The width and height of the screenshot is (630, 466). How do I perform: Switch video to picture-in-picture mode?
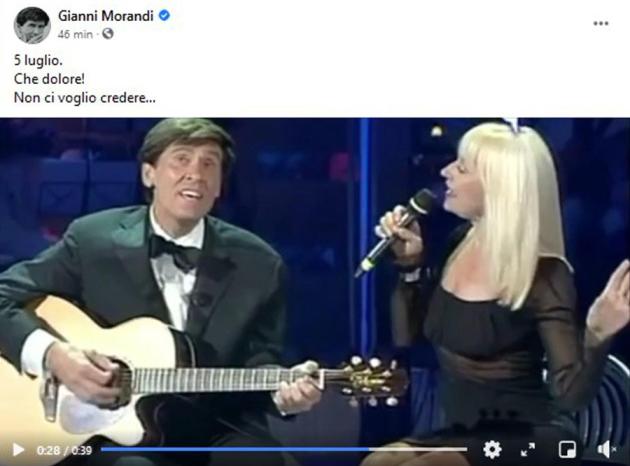pos(567,450)
